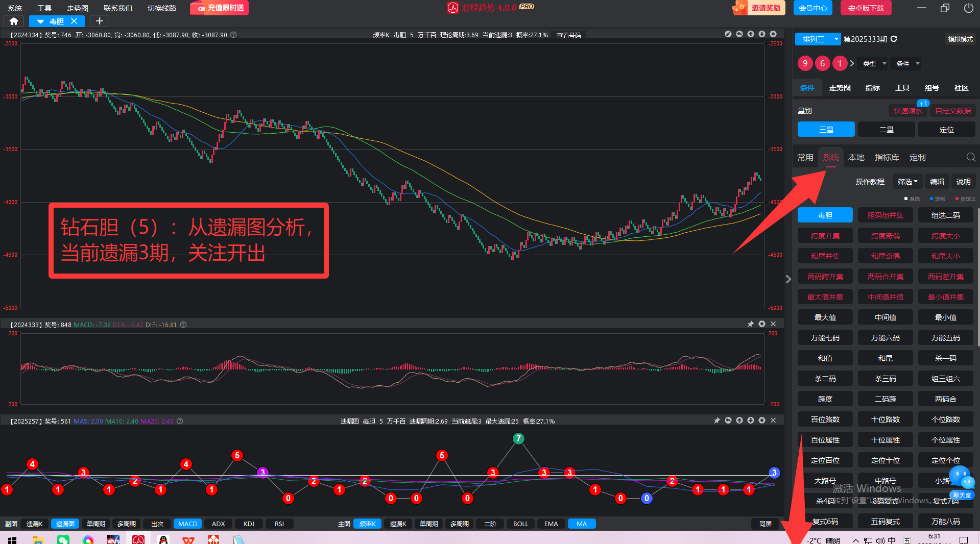Click the undo arrow on 遗漏图 panel
980x544 pixels.
(728, 421)
